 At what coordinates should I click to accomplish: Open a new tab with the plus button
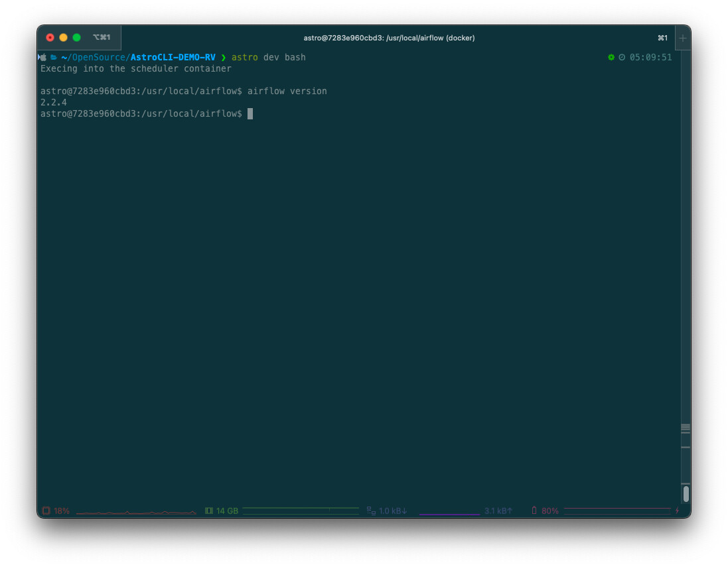682,38
